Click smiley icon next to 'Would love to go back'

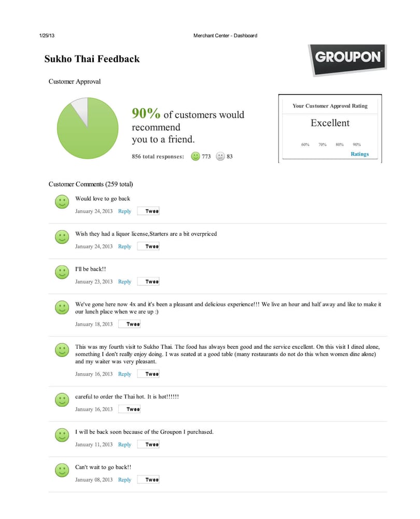click(x=62, y=202)
